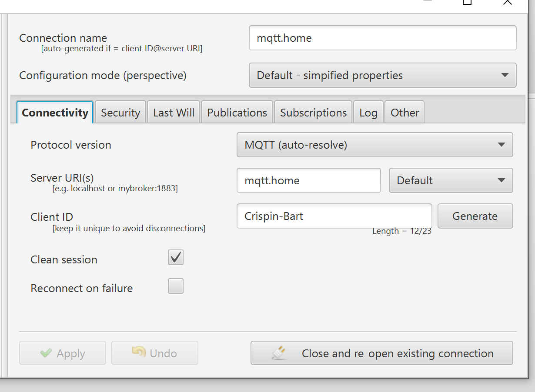535x392 pixels.
Task: Show the Log tab
Action: click(368, 113)
